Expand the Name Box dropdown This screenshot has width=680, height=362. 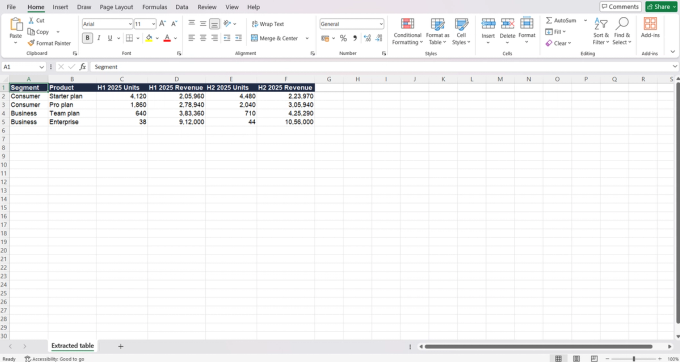pos(42,67)
